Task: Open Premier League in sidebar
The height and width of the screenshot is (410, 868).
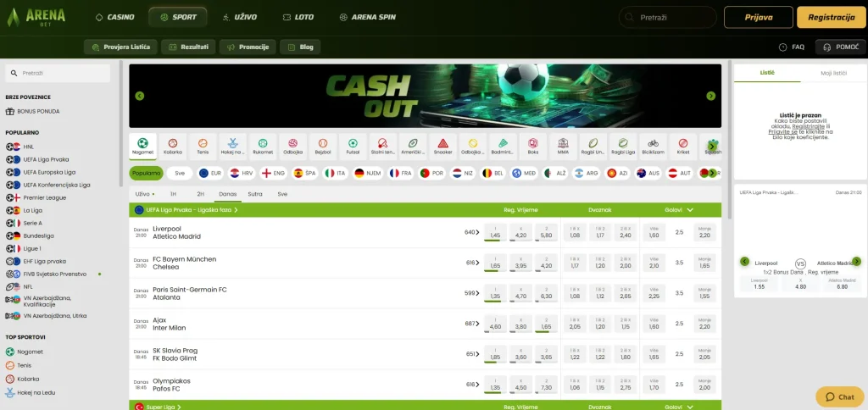Action: 36,197
